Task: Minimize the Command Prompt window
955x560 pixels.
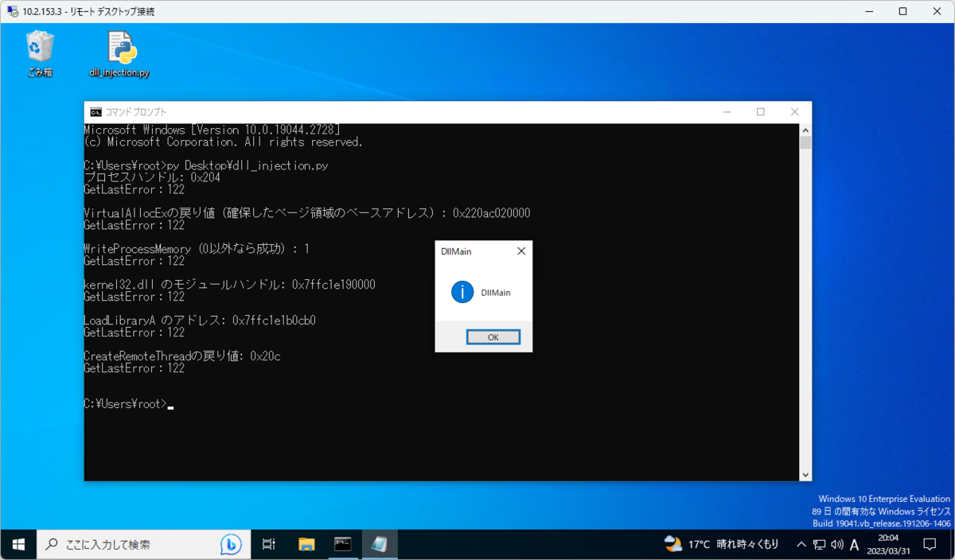Action: point(725,112)
